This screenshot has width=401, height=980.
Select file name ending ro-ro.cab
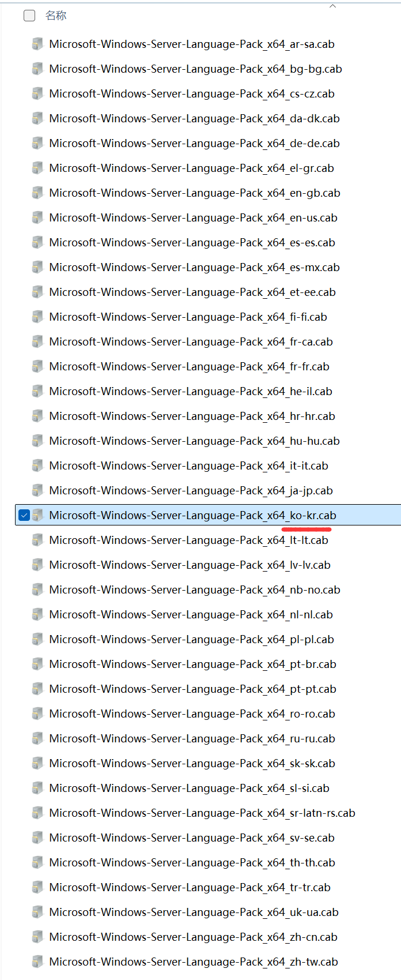[x=192, y=714]
